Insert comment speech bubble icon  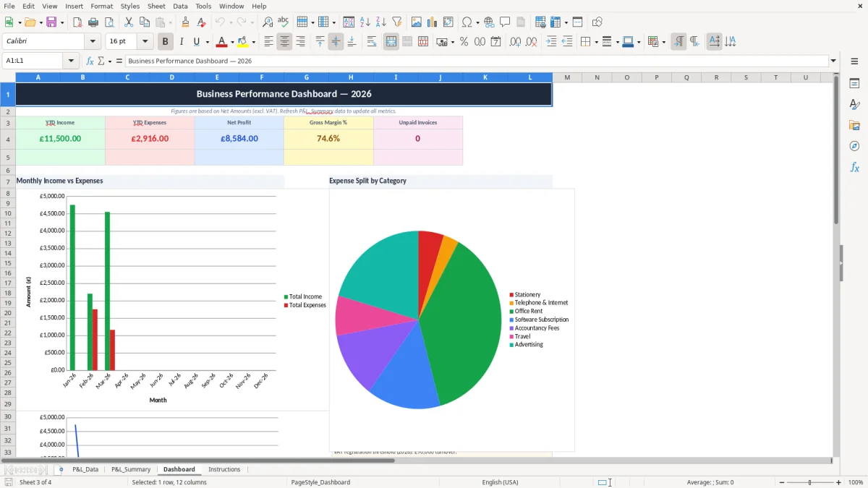point(505,22)
